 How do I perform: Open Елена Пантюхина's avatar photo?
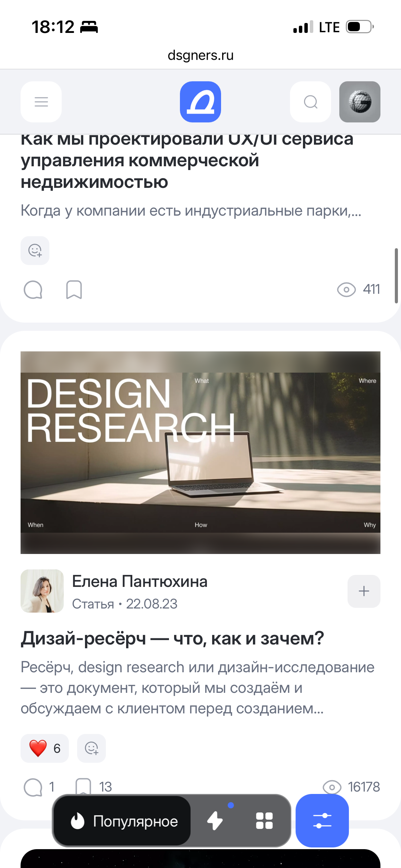pyautogui.click(x=42, y=591)
